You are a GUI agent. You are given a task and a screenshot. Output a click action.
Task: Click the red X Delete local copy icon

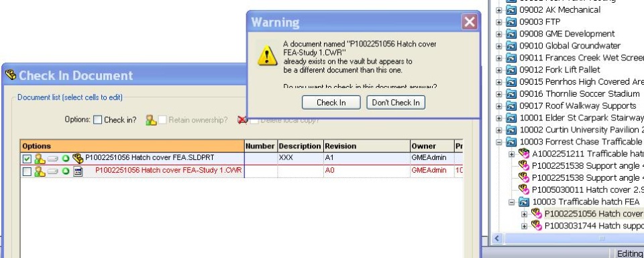(x=243, y=120)
